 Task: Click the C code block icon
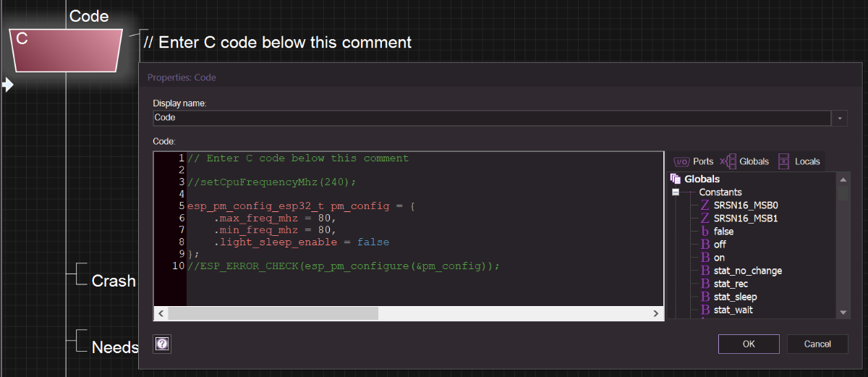pos(66,50)
